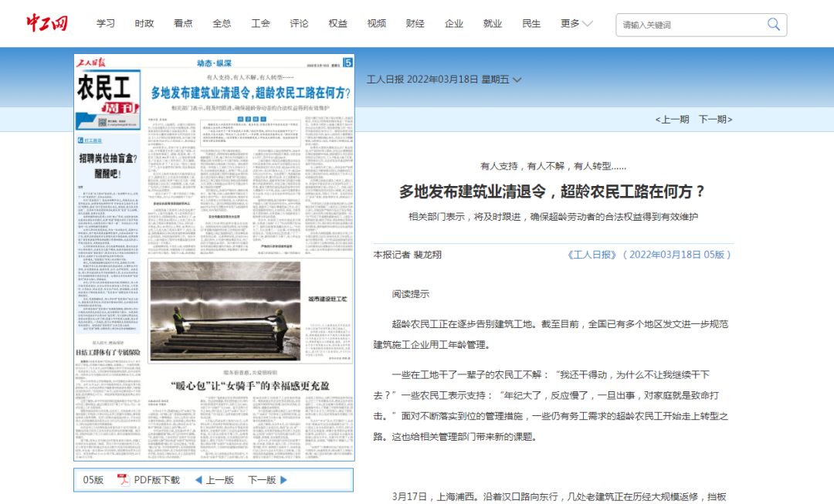Image resolution: width=834 pixels, height=504 pixels.
Task: Open the 视频 channel
Action: pos(376,23)
